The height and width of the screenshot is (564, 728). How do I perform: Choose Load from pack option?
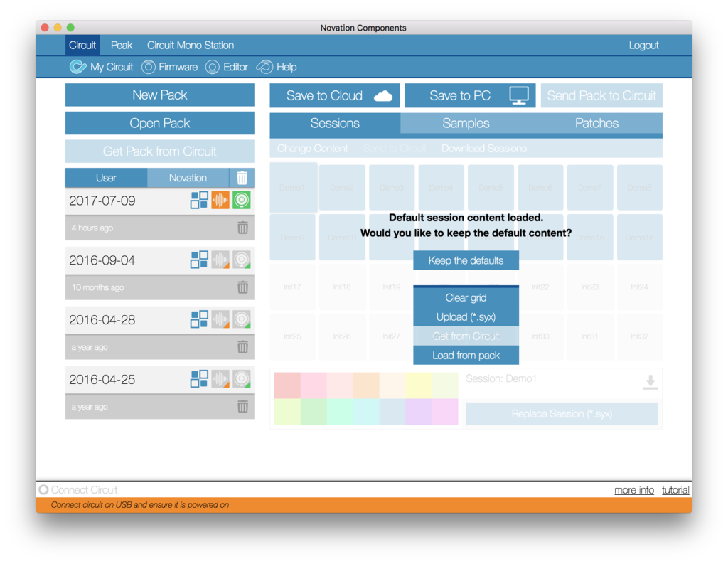(x=466, y=356)
